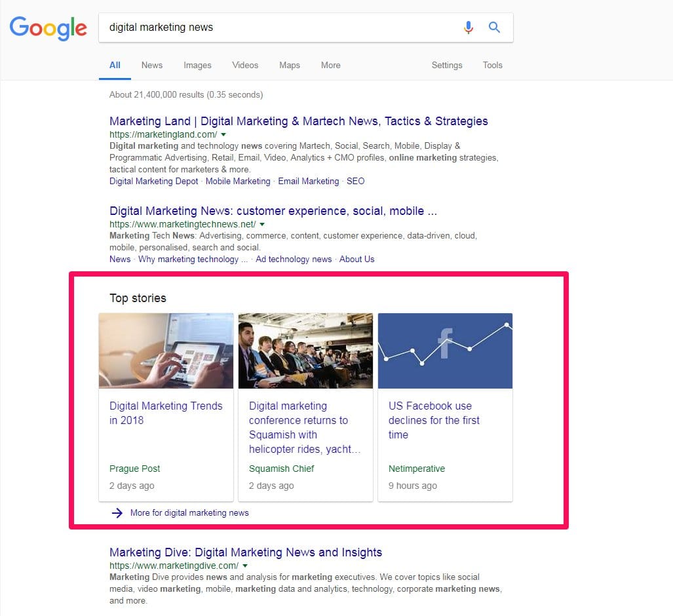Click Prague Post source label

click(134, 469)
